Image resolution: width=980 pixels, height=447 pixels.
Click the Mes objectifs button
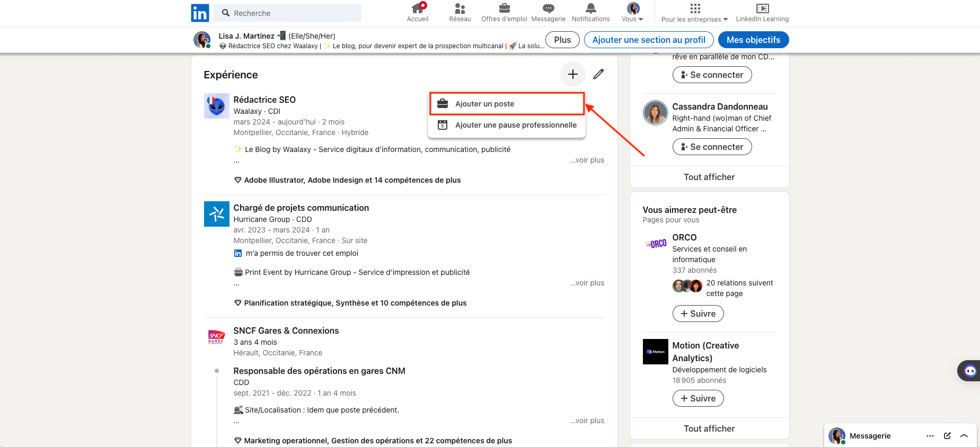tap(753, 40)
